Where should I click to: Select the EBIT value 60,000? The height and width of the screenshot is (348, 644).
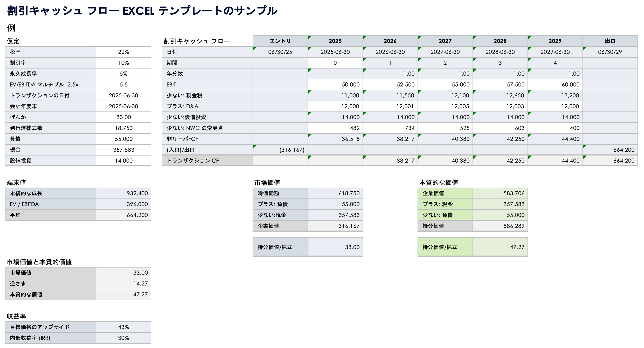[x=555, y=85]
